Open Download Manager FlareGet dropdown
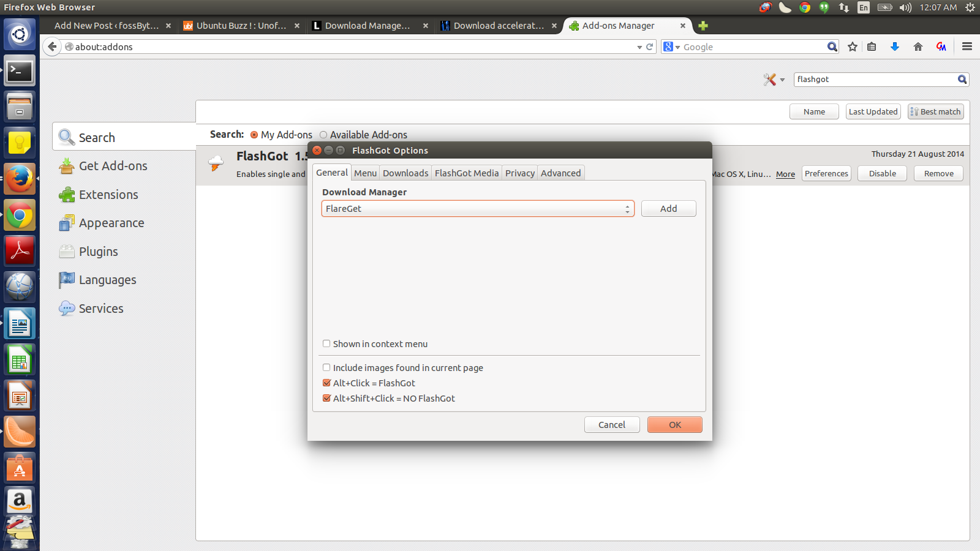The image size is (980, 551). click(x=478, y=209)
